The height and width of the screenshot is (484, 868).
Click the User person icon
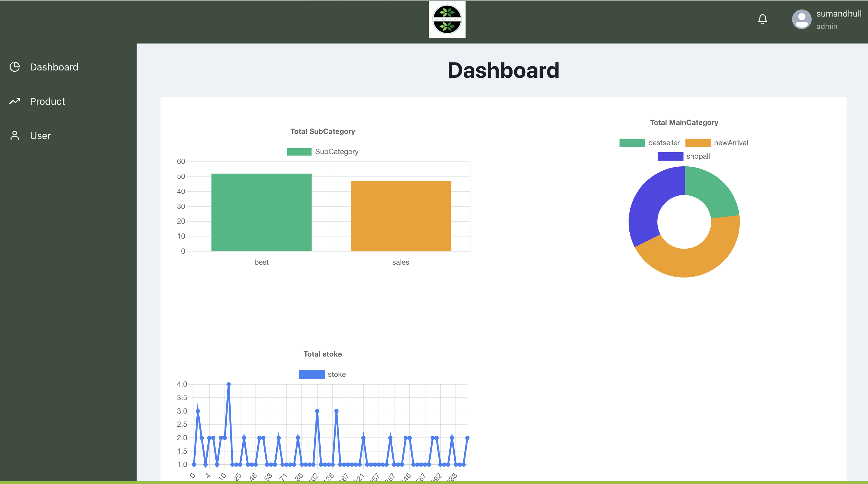coord(15,135)
